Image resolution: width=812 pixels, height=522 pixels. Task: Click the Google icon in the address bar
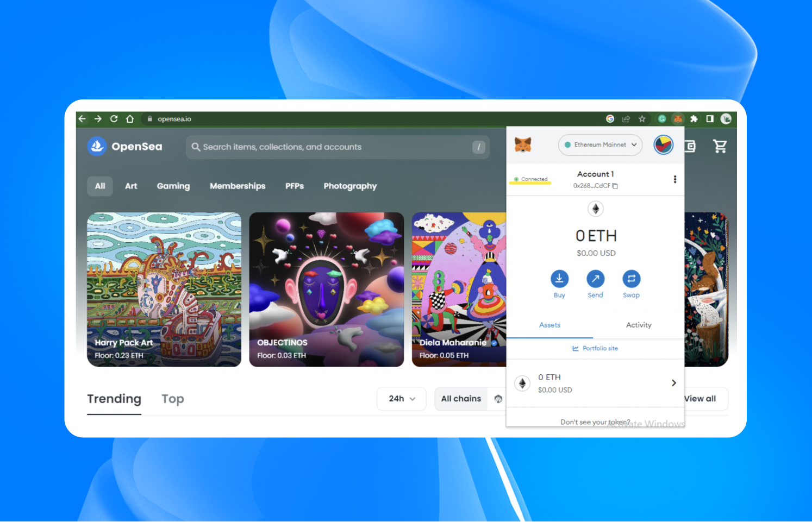pyautogui.click(x=610, y=119)
